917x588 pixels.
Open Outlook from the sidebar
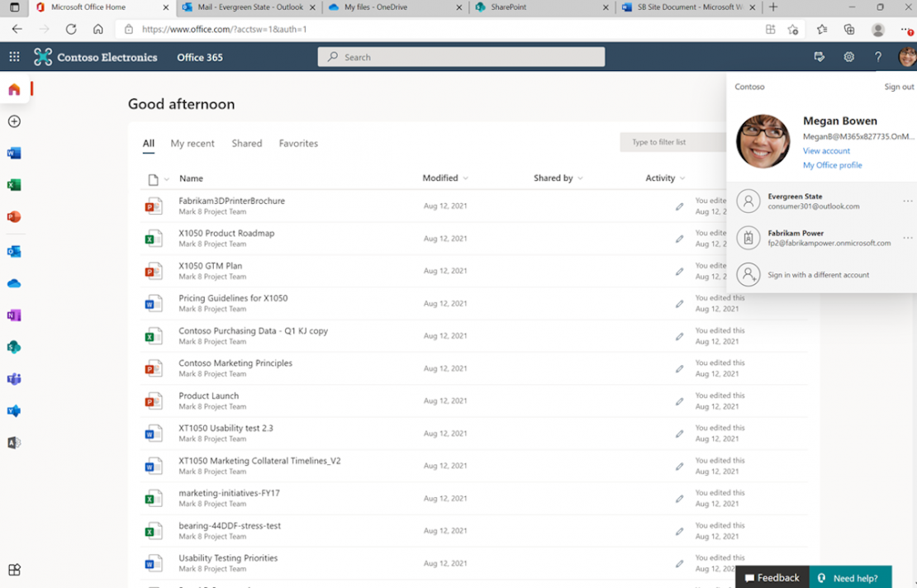coord(12,250)
